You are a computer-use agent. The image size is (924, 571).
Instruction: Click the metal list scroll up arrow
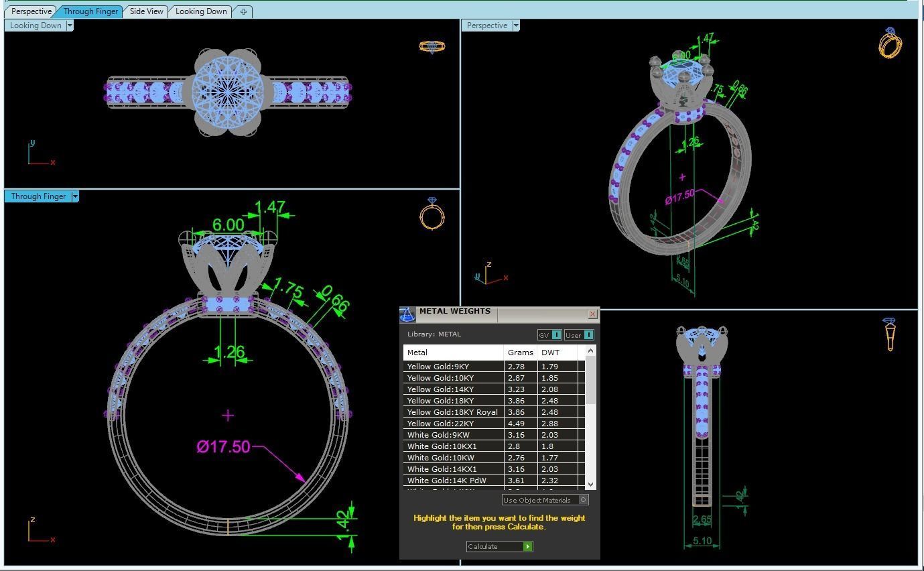coord(590,351)
